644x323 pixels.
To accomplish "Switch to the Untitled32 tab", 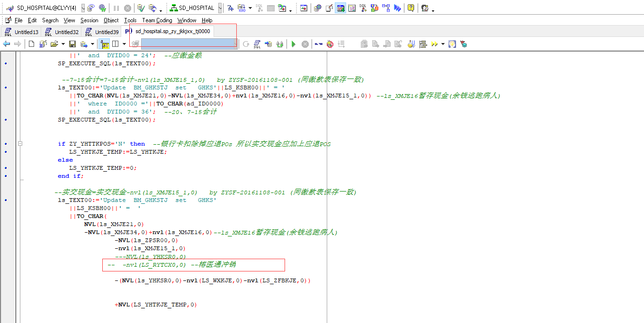I will pos(61,32).
